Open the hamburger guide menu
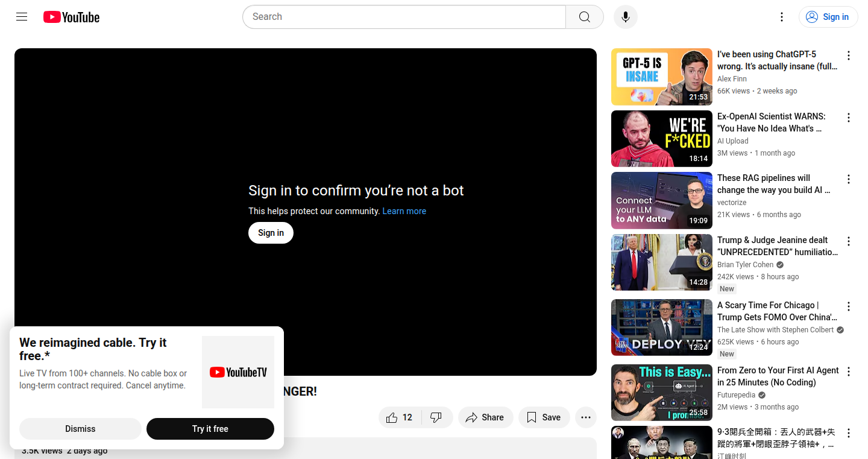This screenshot has height=459, width=868. coord(22,17)
